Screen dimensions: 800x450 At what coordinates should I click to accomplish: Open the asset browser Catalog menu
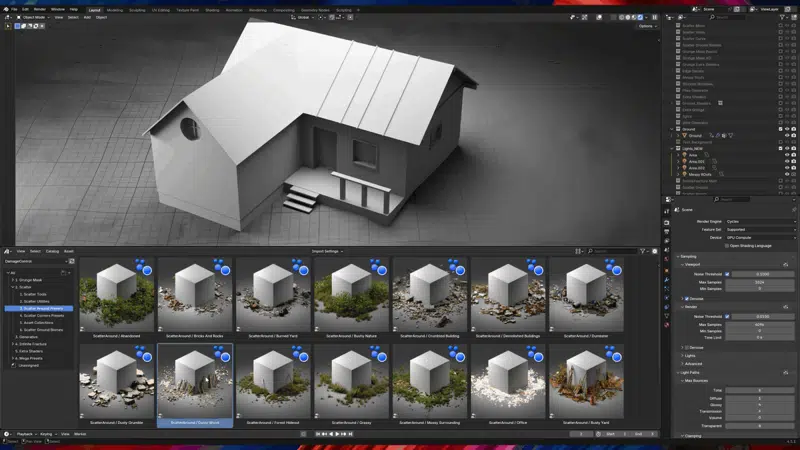tap(53, 251)
